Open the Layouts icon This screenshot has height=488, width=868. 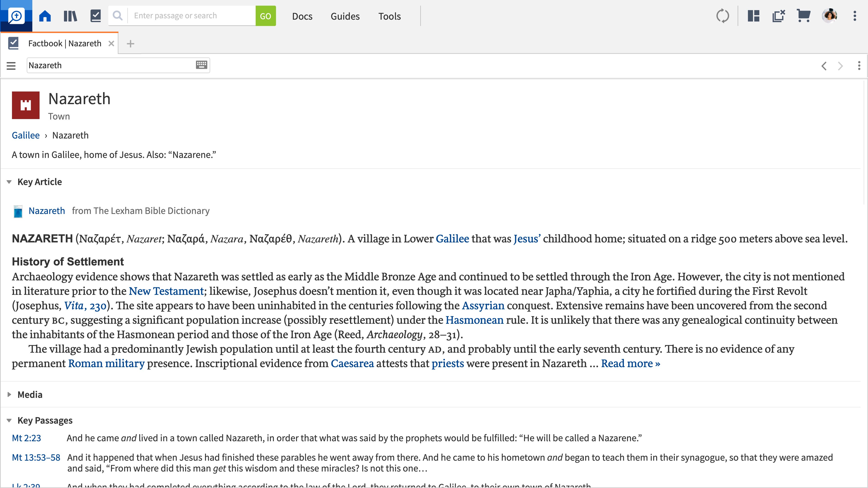[753, 16]
